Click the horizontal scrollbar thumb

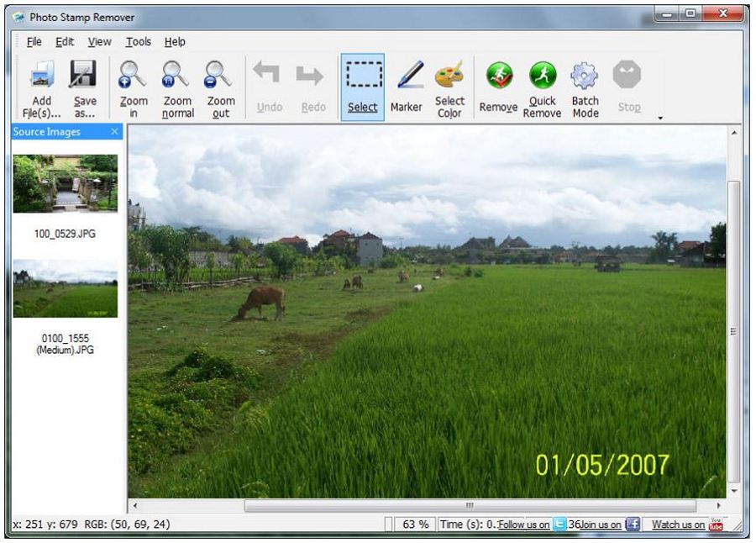470,506
